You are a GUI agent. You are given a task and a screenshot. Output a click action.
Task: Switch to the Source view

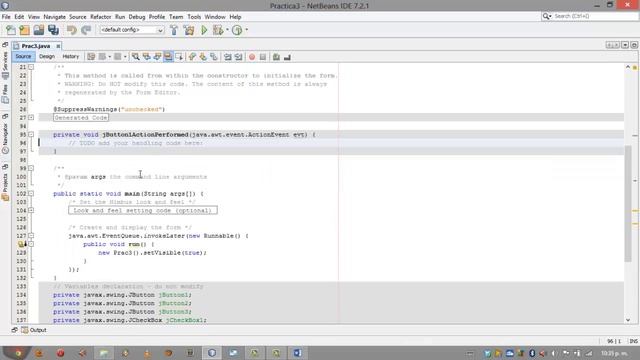click(x=23, y=56)
